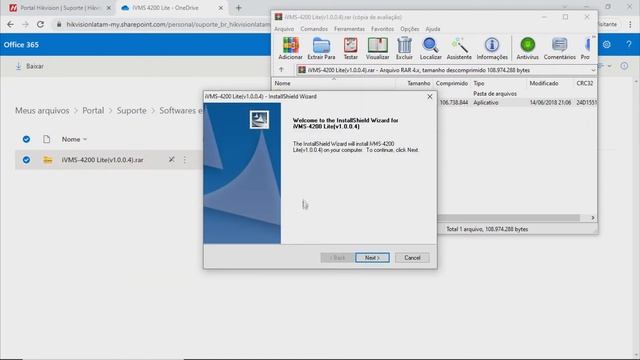Open Arquivo menu in WinRAR
Screen dimensions: 640x360
coord(284,29)
